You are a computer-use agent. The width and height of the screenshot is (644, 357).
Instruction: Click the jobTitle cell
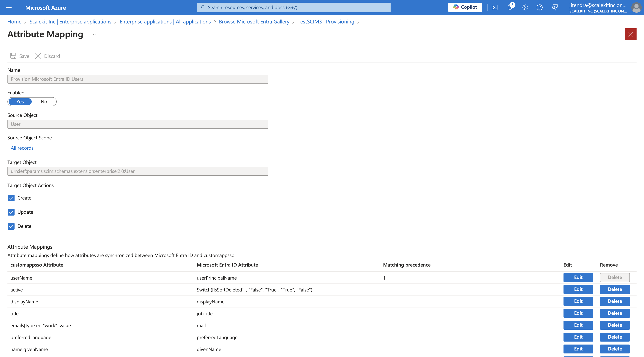(205, 314)
